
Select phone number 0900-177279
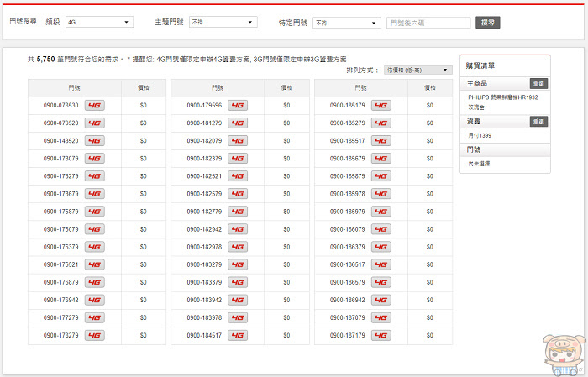(x=60, y=317)
